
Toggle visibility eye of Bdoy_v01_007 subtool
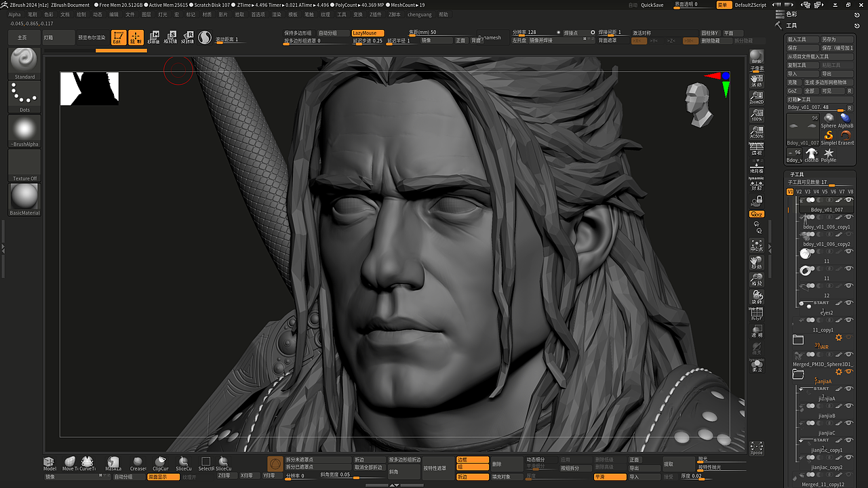(x=848, y=200)
